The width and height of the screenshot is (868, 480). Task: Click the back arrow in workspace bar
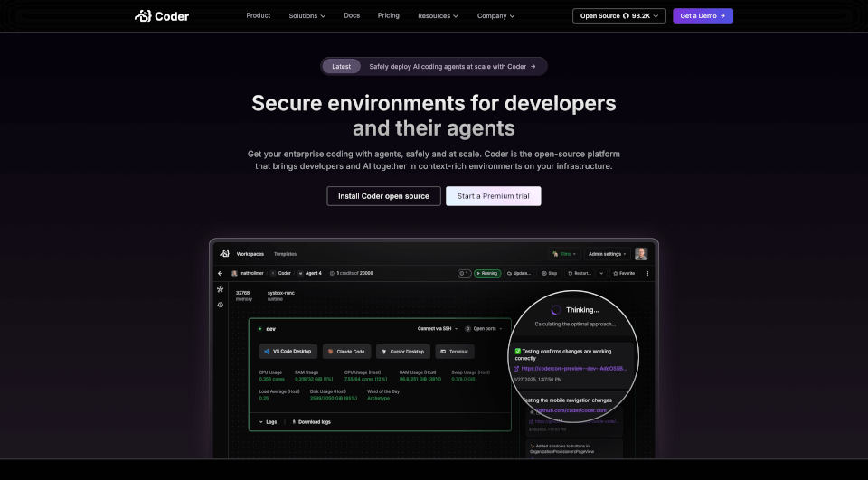(x=221, y=274)
